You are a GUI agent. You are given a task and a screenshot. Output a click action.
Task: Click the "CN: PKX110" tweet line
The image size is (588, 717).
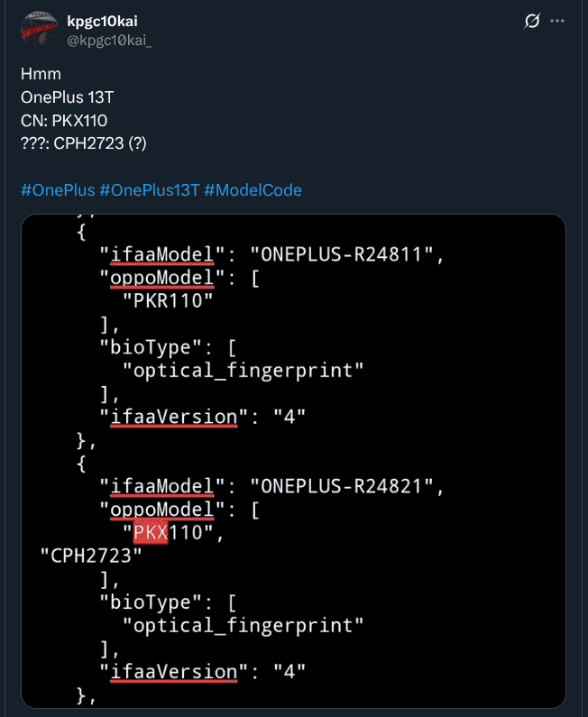click(x=64, y=120)
